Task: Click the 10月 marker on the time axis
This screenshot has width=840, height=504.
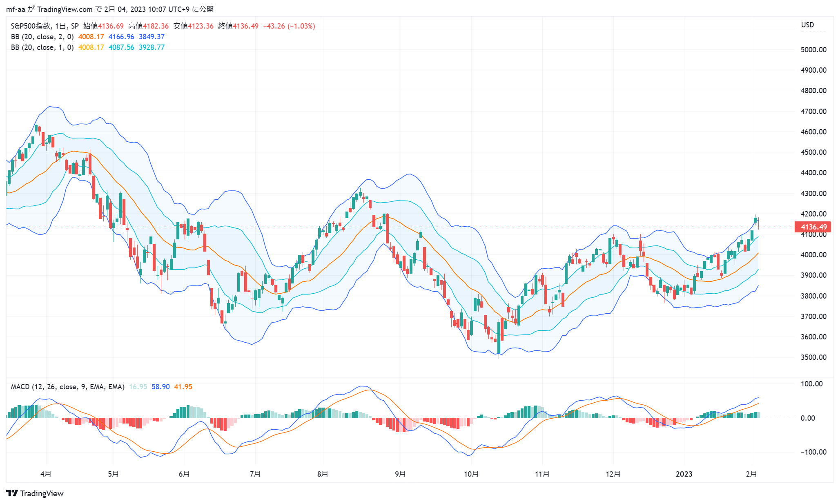Action: tap(471, 474)
